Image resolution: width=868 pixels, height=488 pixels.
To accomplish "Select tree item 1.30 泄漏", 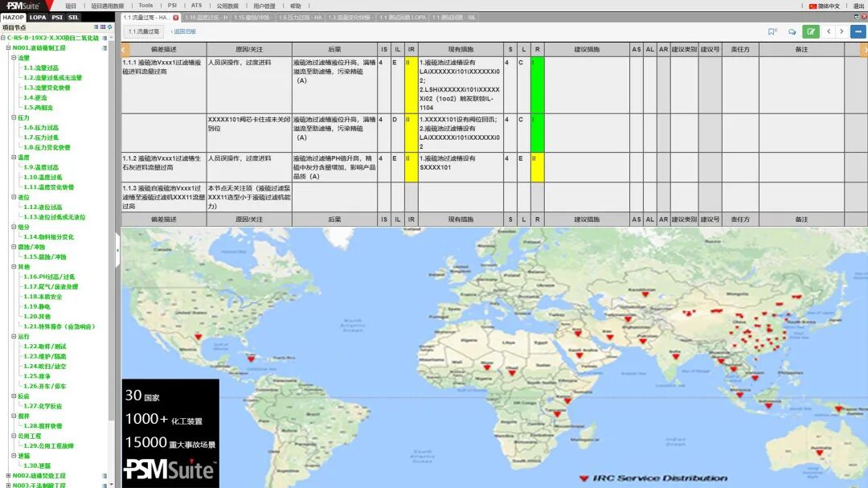I will pos(36,465).
